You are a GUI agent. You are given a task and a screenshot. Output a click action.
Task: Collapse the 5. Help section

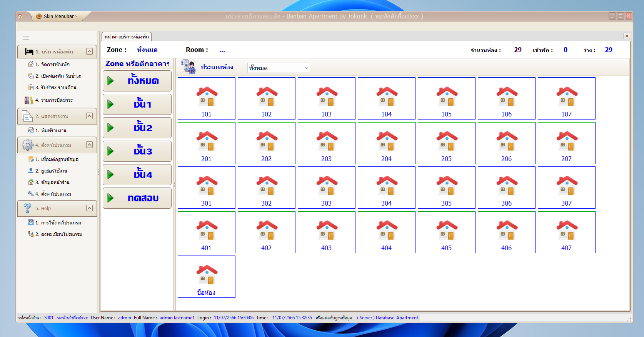(x=89, y=208)
